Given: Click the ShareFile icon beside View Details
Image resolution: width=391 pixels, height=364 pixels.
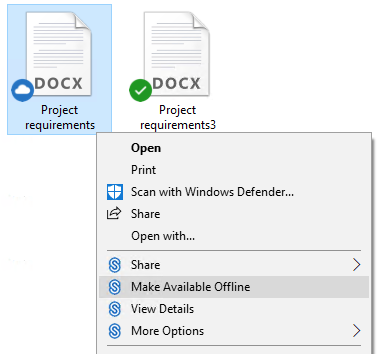Looking at the screenshot, I should (x=115, y=309).
